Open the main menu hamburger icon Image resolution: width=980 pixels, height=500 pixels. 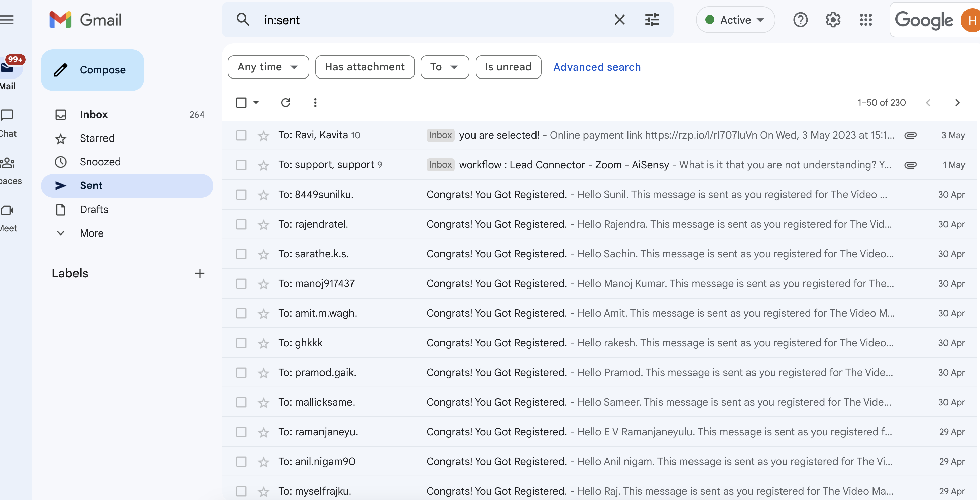7,20
